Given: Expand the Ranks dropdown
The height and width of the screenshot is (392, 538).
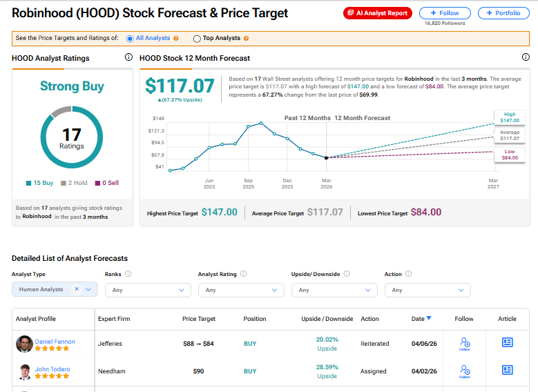Looking at the screenshot, I should (148, 290).
